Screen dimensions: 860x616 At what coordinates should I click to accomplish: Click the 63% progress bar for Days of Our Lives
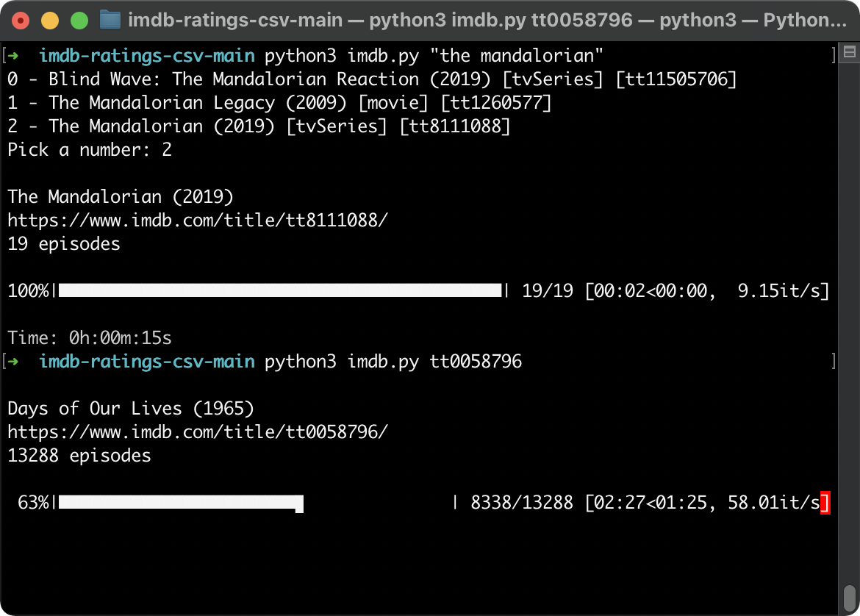[x=257, y=503]
